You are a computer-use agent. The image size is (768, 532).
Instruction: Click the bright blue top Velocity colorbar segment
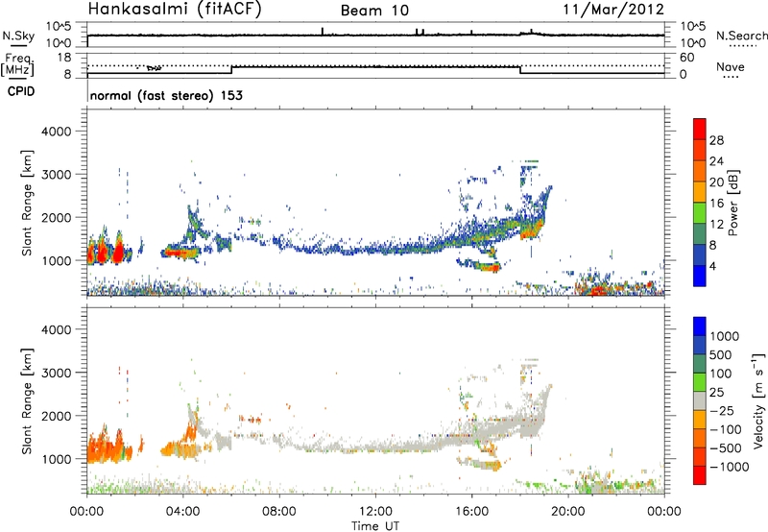pyautogui.click(x=700, y=326)
